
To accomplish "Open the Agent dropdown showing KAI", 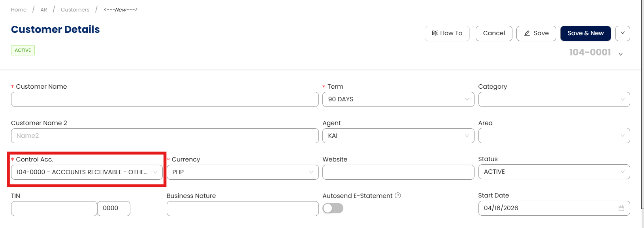I will tap(398, 136).
